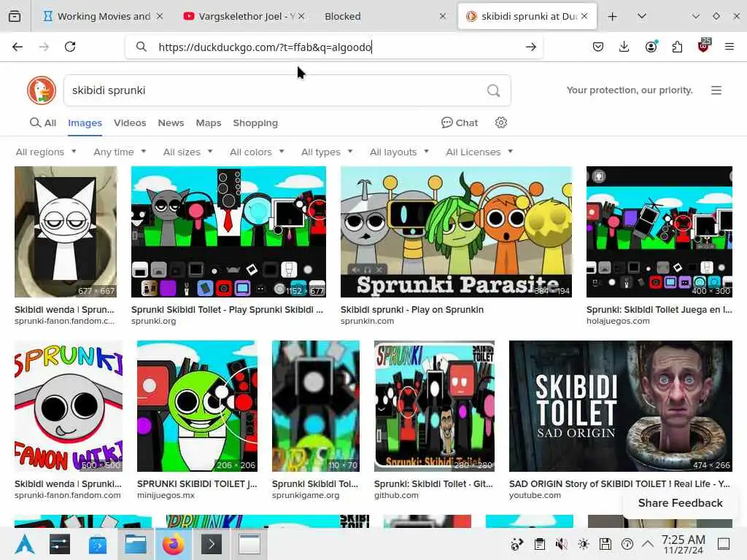Viewport: 747px width, 560px height.
Task: Open the Firefox application hamburger menu
Action: point(729,47)
